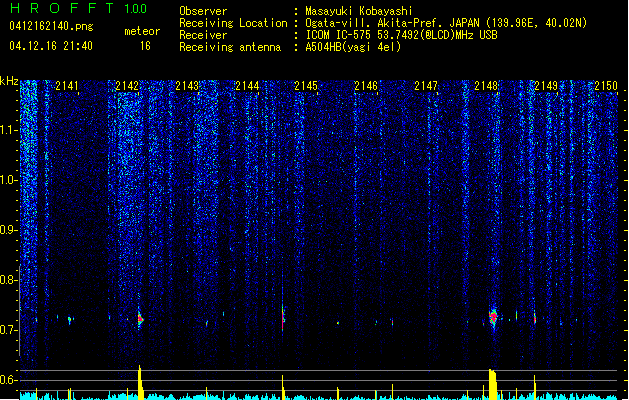Click the 2149 time axis marker
The image size is (629, 400).
tap(546, 86)
